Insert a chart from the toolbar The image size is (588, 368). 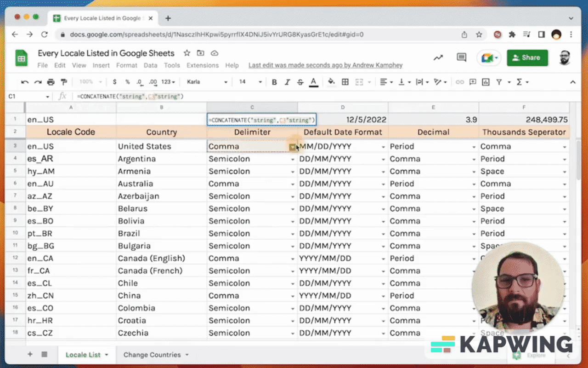(x=486, y=82)
